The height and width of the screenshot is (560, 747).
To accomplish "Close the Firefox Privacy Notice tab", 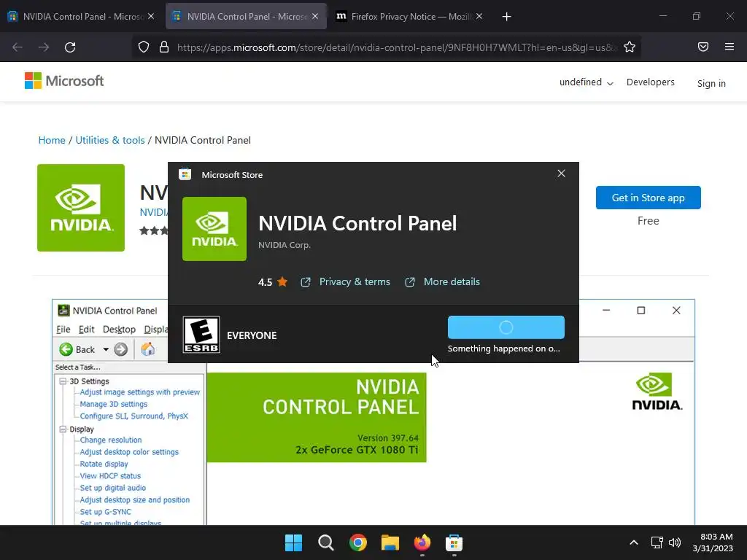I will pos(479,17).
